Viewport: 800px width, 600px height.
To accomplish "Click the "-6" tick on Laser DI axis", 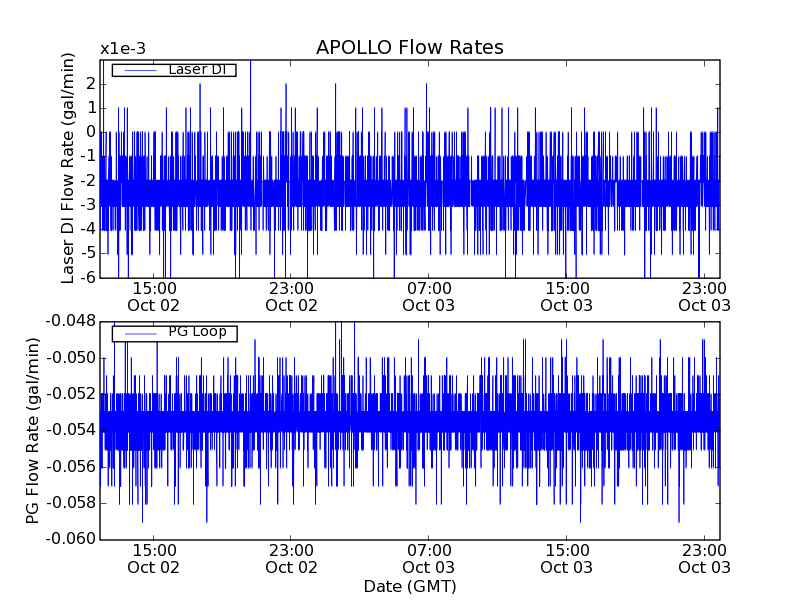I will (87, 277).
